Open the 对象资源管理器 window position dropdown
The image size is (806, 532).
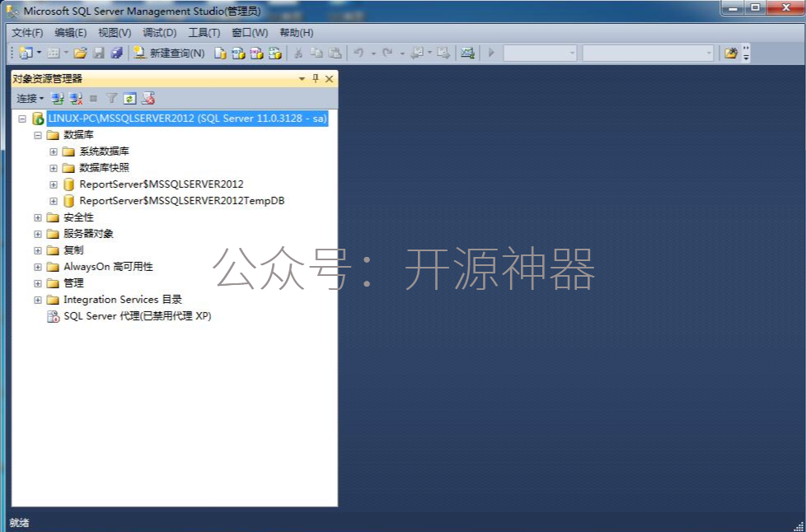click(302, 78)
